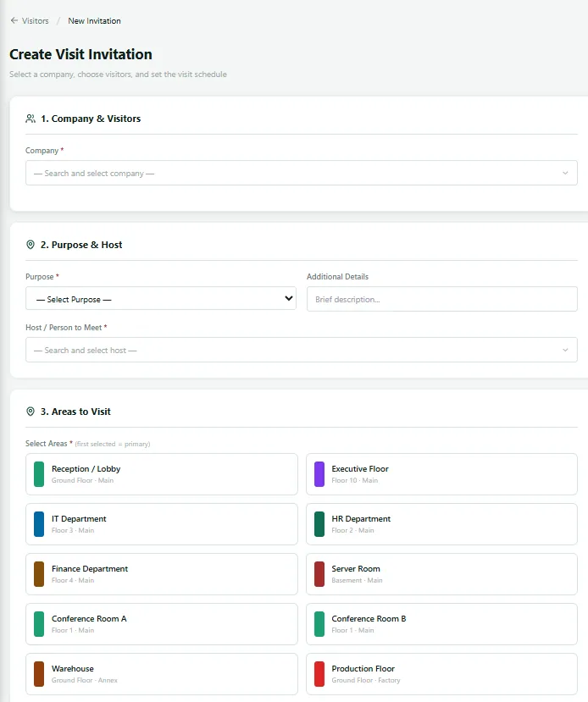Click the purple color marker of Executive Floor
Screen dimensions: 588x702
pos(319,474)
